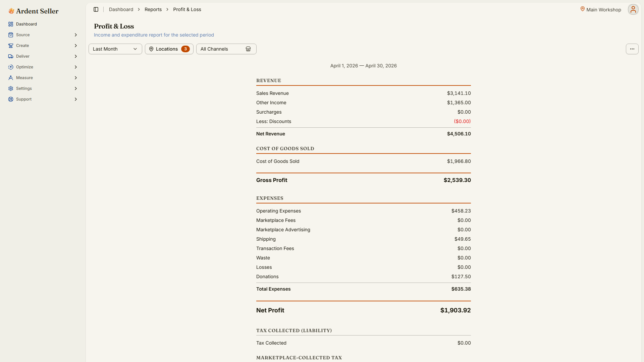This screenshot has height=362, width=644.
Task: Open Dashboard in the sidebar
Action: click(x=43, y=24)
